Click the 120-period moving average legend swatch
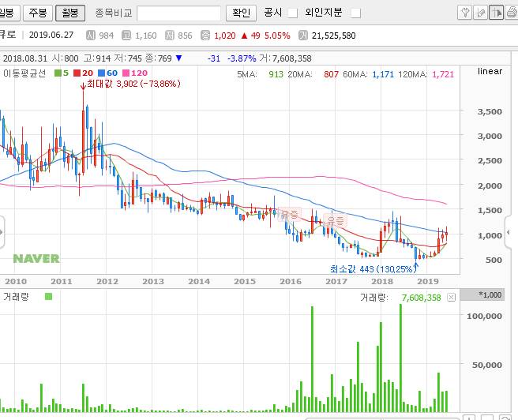 [x=126, y=73]
